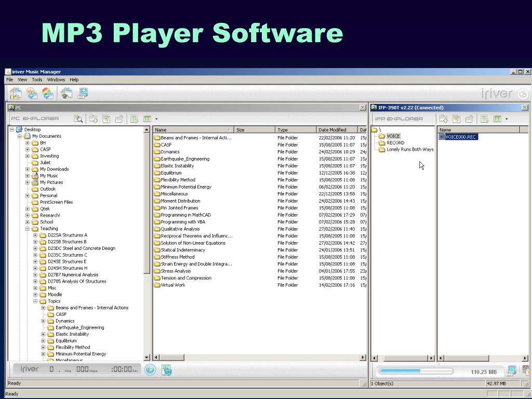532x399 pixels.
Task: Click the Name column header in PC file list
Action: pyautogui.click(x=193, y=130)
